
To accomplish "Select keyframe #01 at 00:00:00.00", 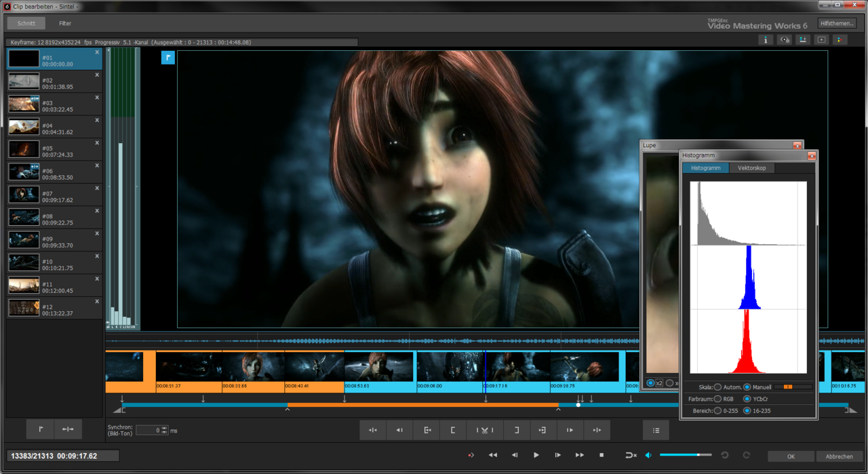I will click(x=54, y=60).
